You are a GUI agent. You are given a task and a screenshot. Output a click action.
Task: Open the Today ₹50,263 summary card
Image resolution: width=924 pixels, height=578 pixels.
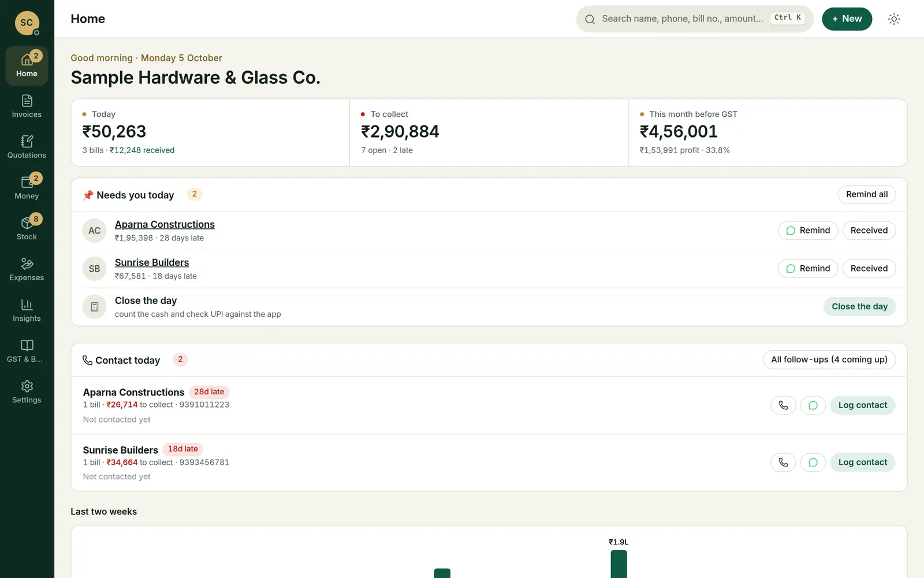coord(210,132)
